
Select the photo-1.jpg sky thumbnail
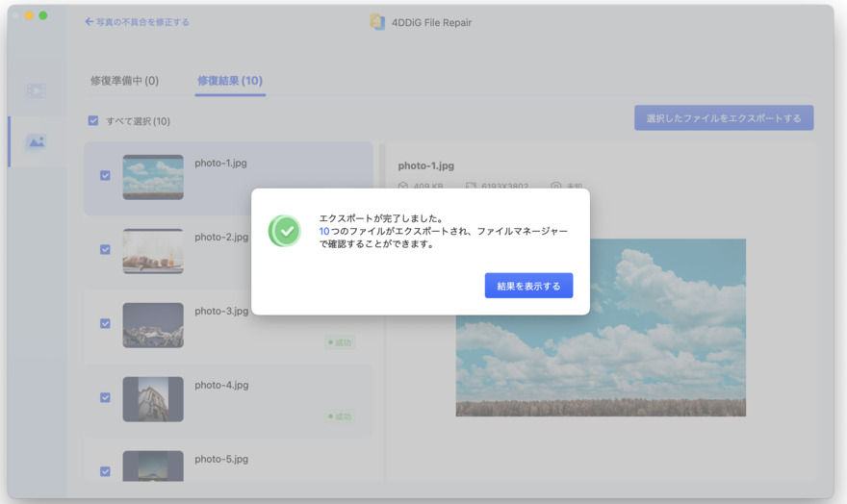point(153,177)
